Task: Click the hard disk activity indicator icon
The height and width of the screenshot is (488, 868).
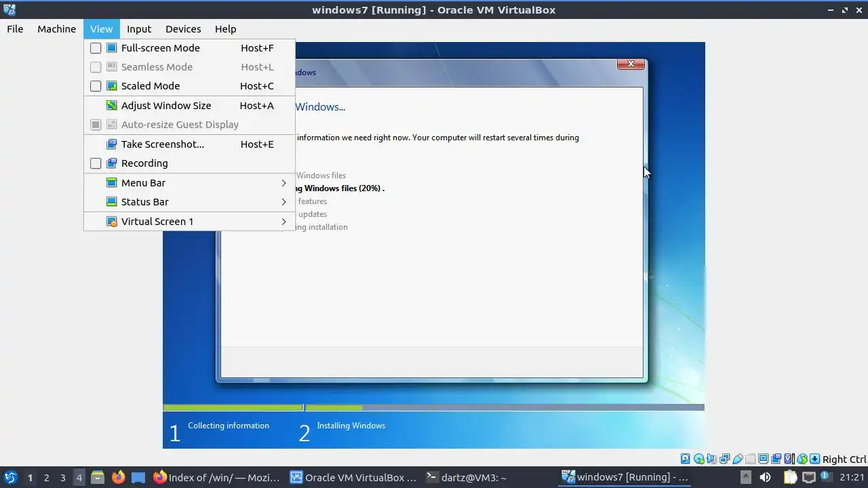Action: pos(685,459)
